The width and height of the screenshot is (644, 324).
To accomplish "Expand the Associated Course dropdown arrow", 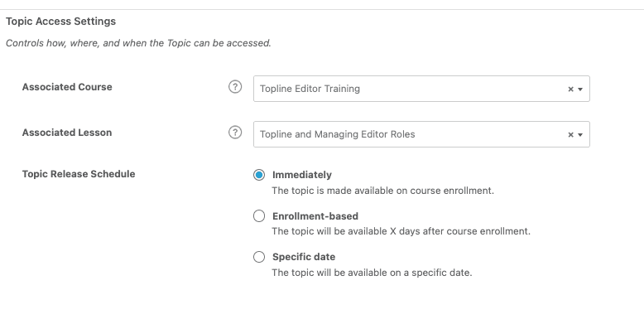I will click(580, 89).
